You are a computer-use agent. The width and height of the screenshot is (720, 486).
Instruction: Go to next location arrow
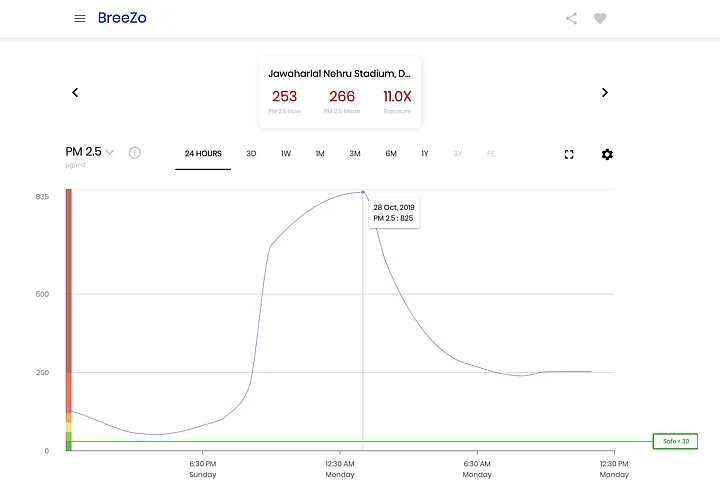(x=604, y=93)
